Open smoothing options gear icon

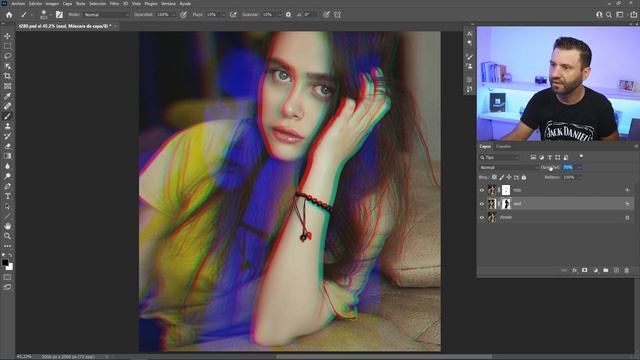[288, 15]
